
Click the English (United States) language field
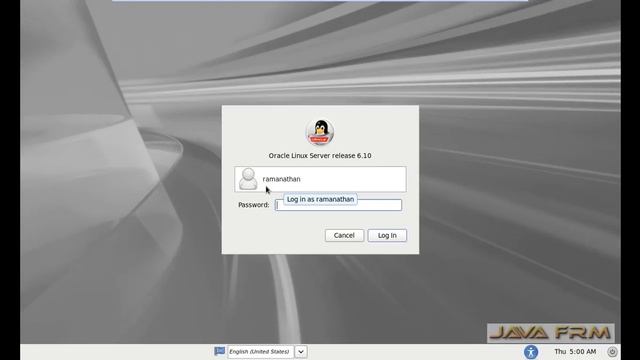pyautogui.click(x=260, y=351)
